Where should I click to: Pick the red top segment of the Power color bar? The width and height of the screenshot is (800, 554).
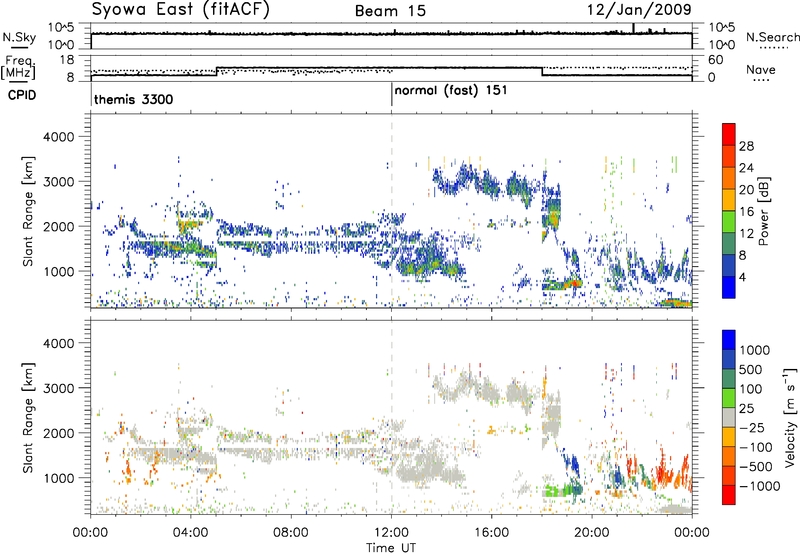click(729, 134)
